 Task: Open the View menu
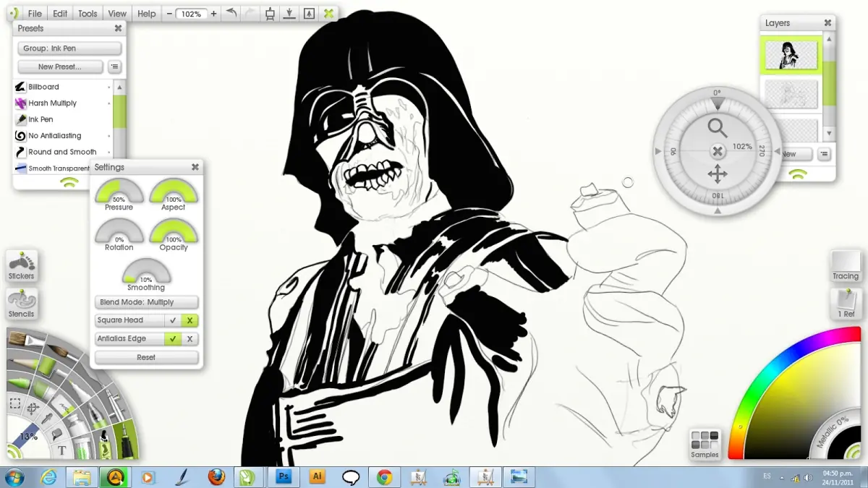[117, 14]
